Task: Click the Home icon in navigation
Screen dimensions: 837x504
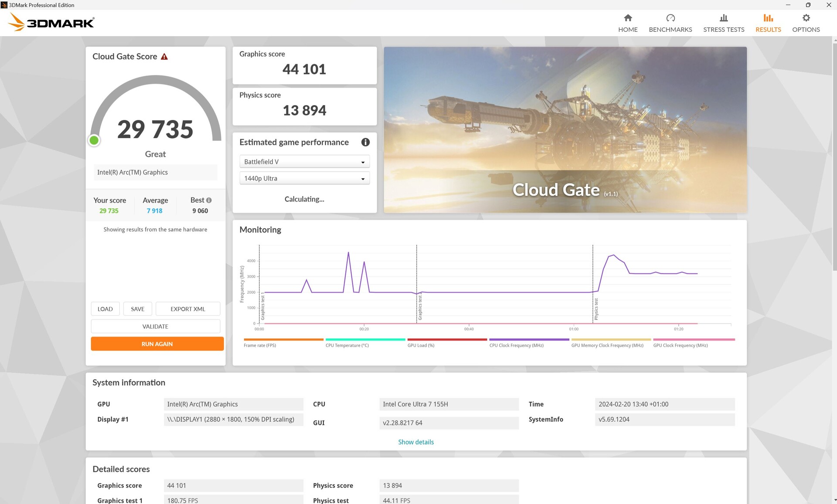Action: tap(628, 18)
